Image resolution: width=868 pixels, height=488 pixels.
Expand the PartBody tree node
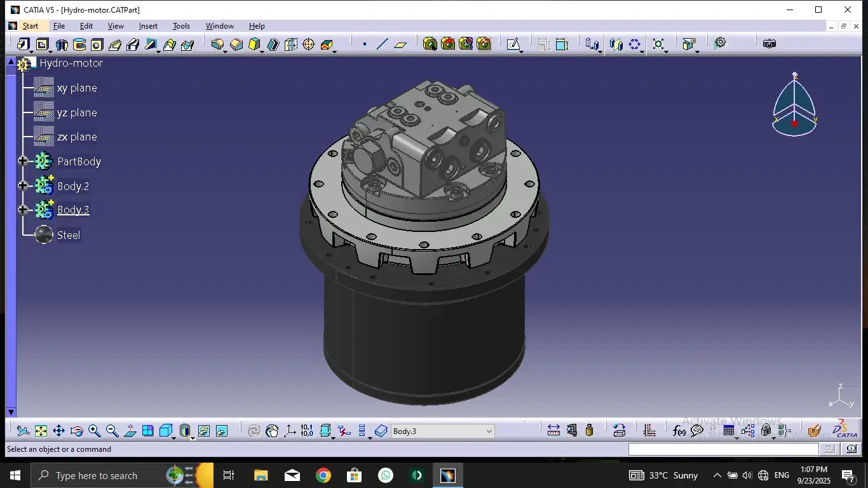(24, 161)
